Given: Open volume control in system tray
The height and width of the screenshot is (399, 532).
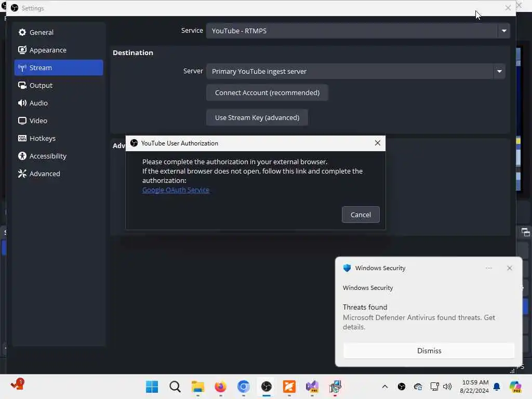Looking at the screenshot, I should pyautogui.click(x=447, y=387).
